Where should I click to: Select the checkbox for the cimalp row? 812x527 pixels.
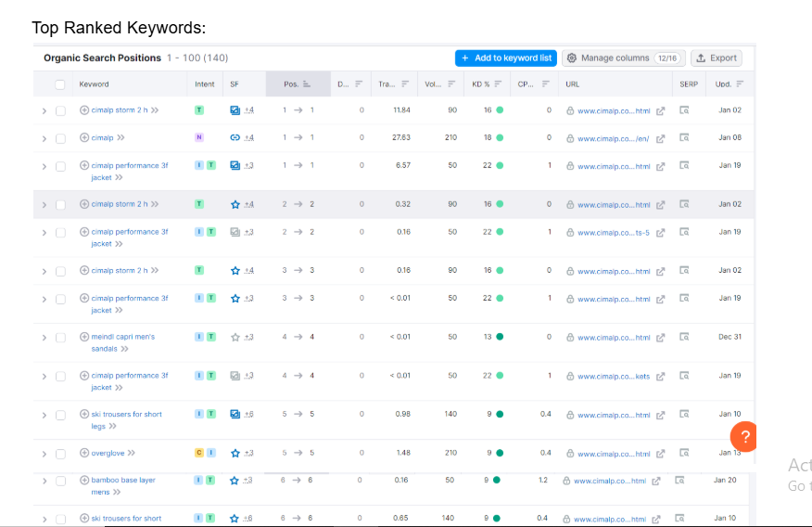60,138
